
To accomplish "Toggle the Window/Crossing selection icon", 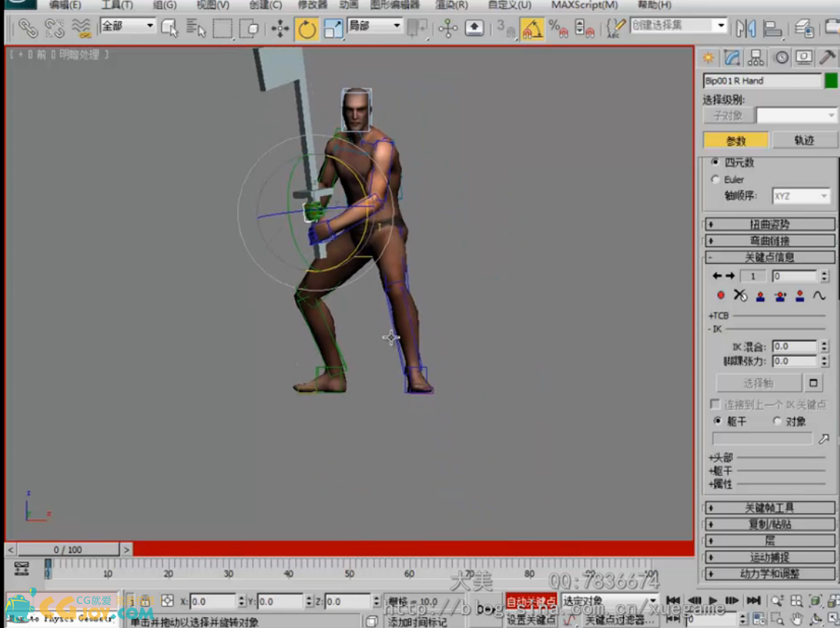I will pyautogui.click(x=249, y=27).
